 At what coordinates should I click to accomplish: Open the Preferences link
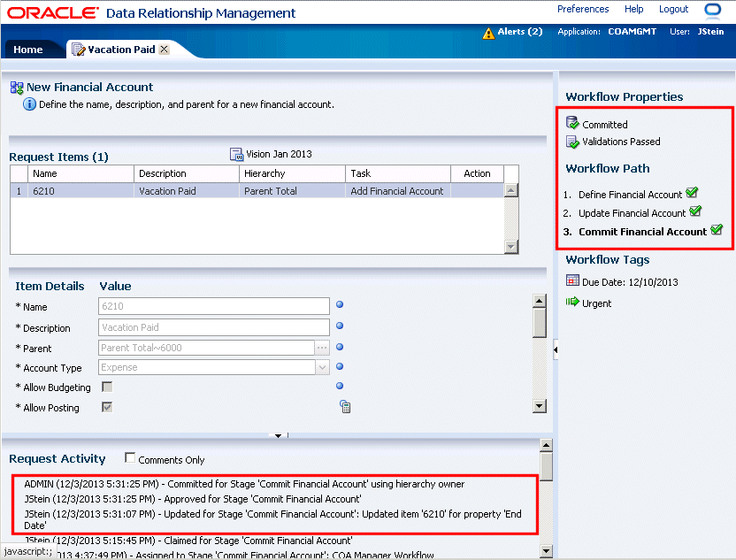tap(583, 9)
